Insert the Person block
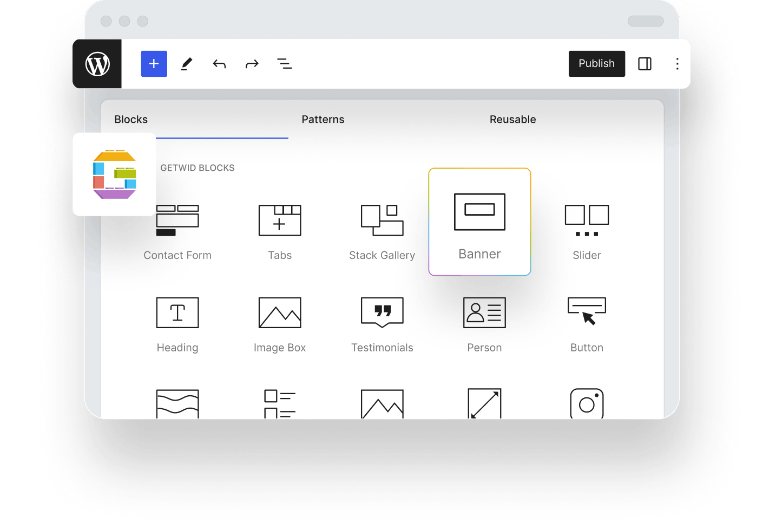Image resolution: width=763 pixels, height=532 pixels. pyautogui.click(x=484, y=324)
